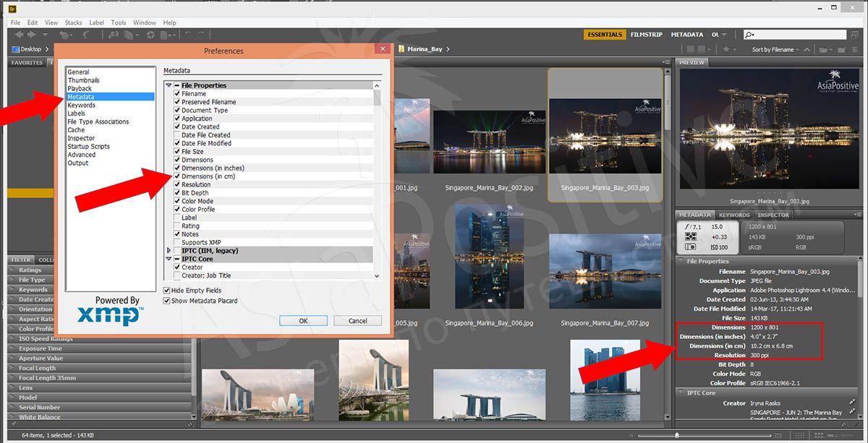The height and width of the screenshot is (443, 868).
Task: Collapse the File Properties group in Preferences
Action: point(169,85)
